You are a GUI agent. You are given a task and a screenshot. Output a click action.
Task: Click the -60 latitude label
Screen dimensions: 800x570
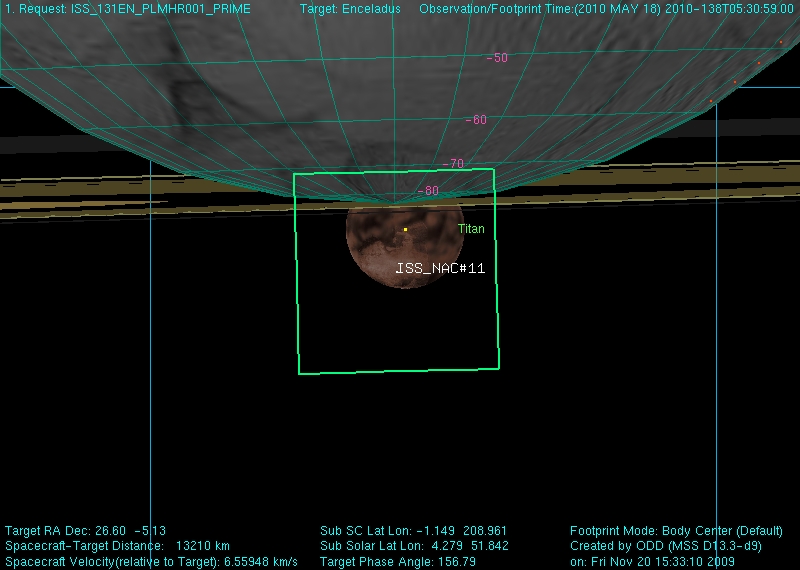click(x=476, y=119)
